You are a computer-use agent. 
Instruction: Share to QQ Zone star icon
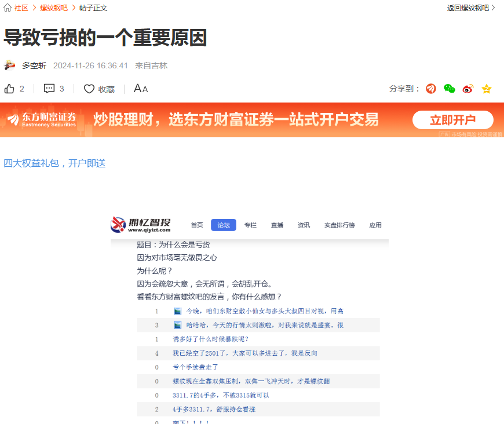click(487, 89)
